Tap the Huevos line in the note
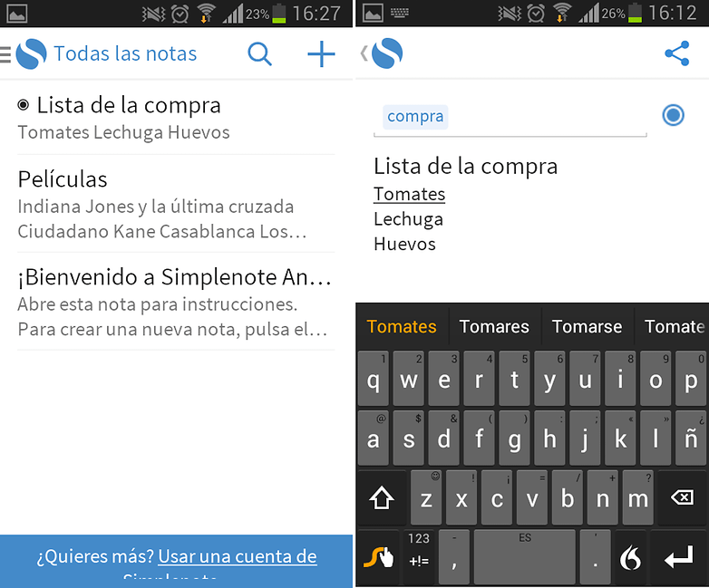The image size is (709, 588). click(404, 244)
